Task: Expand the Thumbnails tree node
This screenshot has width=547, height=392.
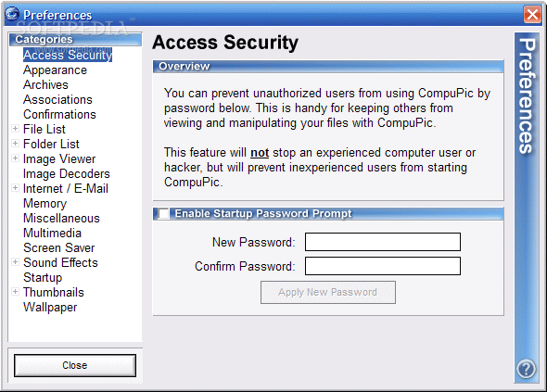Action: [15, 292]
